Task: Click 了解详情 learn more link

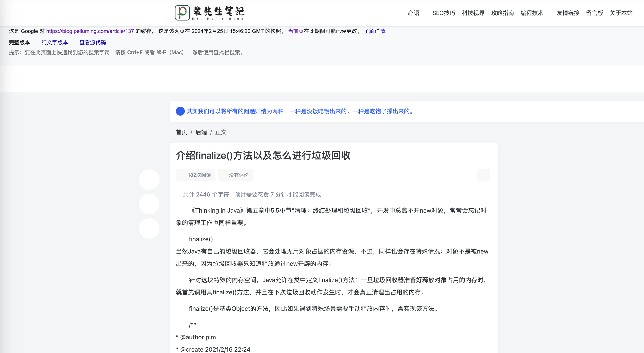Action: pos(375,31)
